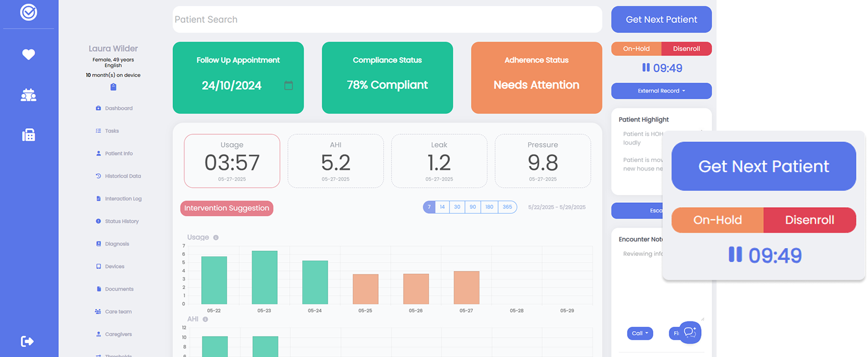Click the heart icon in the left sidebar
Viewport: 868px width, 357px height.
tap(29, 55)
